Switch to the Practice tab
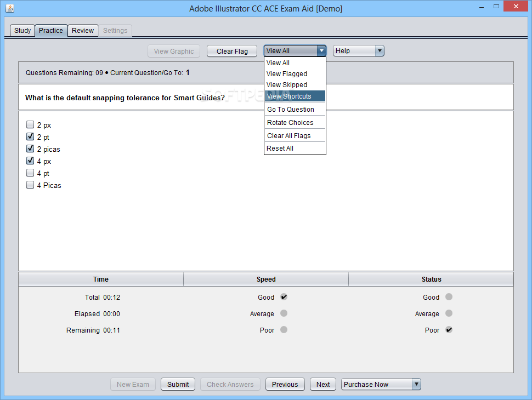532x400 pixels. 51,31
